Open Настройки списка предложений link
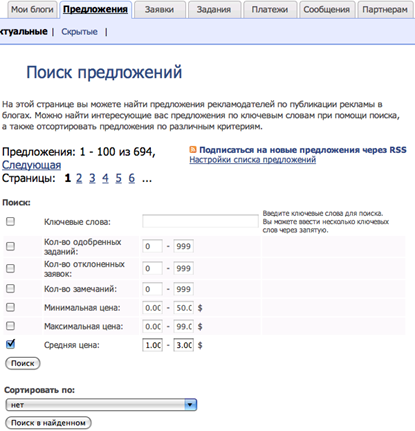 tap(253, 160)
